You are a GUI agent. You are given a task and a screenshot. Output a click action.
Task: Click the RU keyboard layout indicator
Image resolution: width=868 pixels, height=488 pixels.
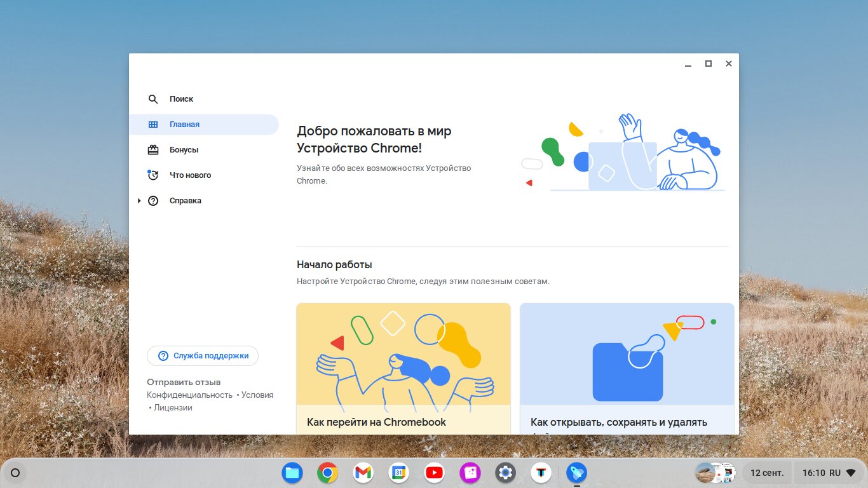pyautogui.click(x=835, y=473)
